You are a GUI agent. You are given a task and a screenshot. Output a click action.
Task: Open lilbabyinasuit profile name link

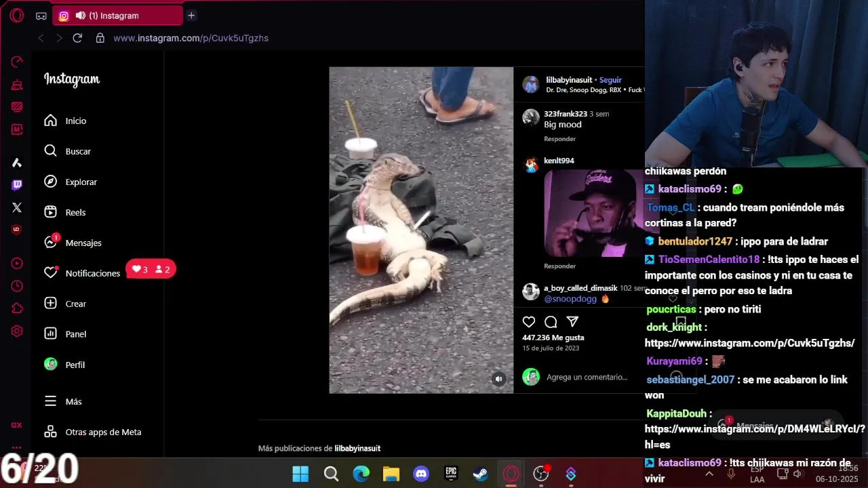pos(569,80)
